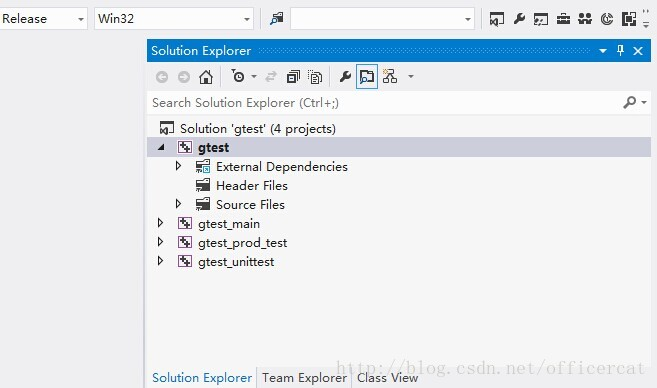Switch to Solution Explorer tab

click(x=202, y=378)
